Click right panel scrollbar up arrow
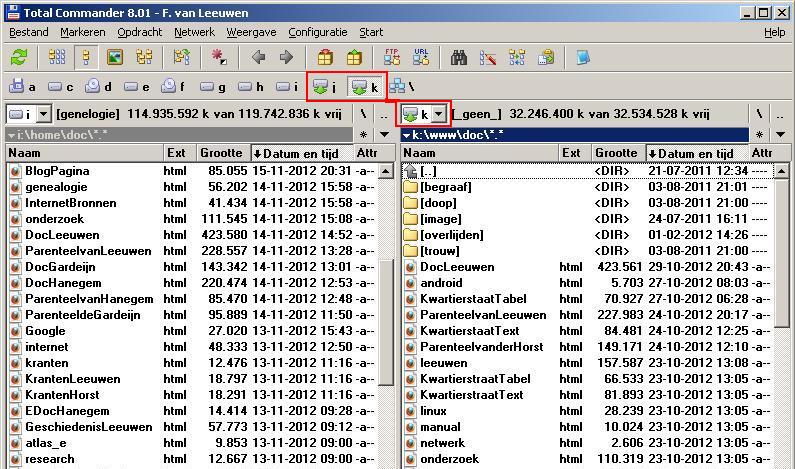The height and width of the screenshot is (469, 795). 781,171
